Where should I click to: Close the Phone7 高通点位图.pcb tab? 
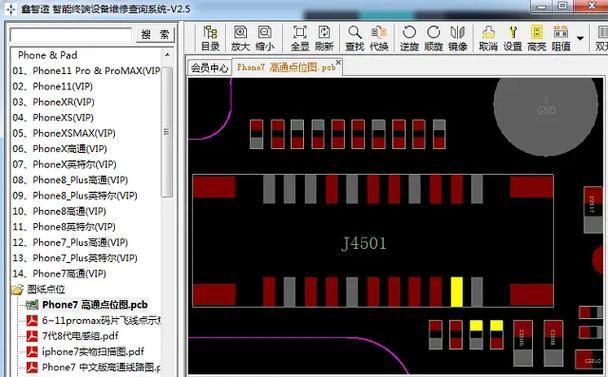coord(338,62)
